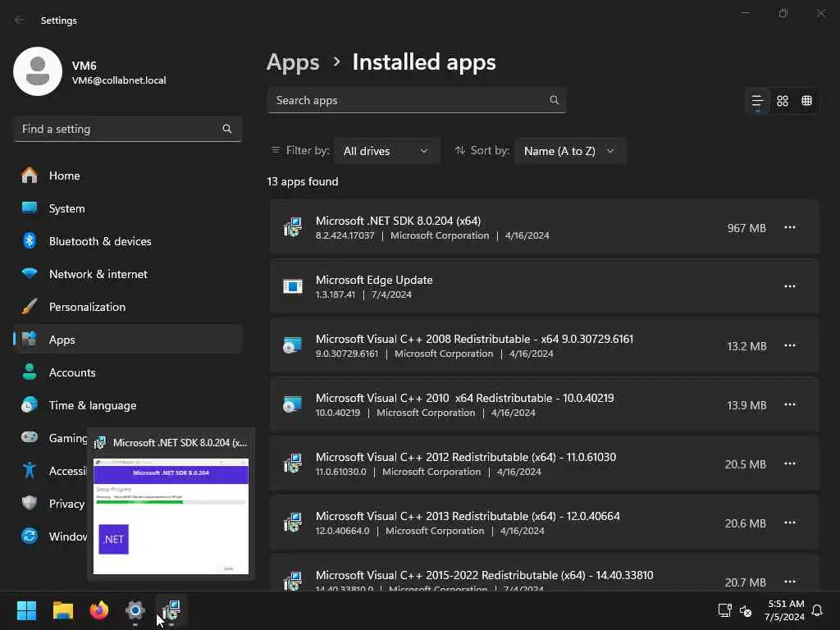Click the 13.9 MB size value

746,405
